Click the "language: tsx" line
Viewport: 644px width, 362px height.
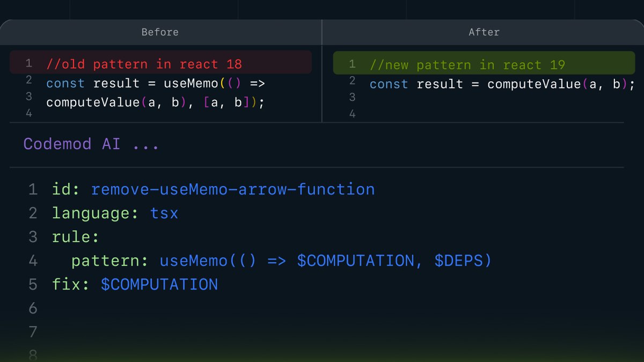point(115,213)
